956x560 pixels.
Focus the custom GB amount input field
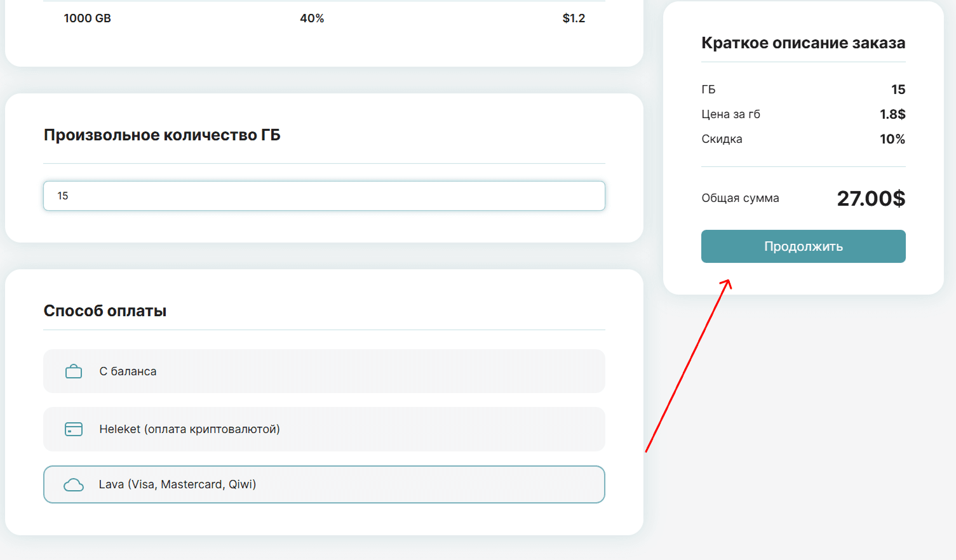coord(324,196)
